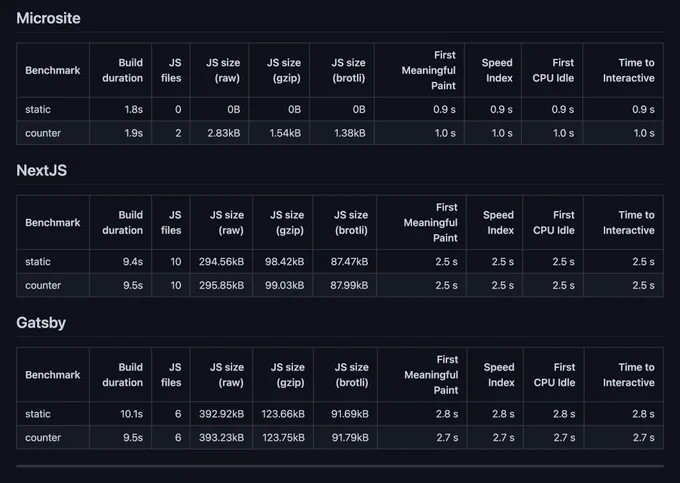The image size is (680, 483).
Task: Click the NextJS table's Benchmark header
Action: 52,222
